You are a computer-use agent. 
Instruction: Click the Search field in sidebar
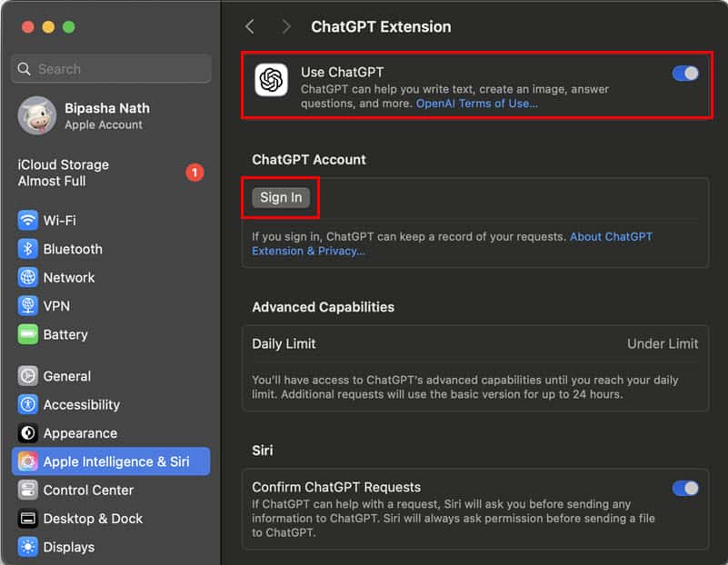[111, 69]
